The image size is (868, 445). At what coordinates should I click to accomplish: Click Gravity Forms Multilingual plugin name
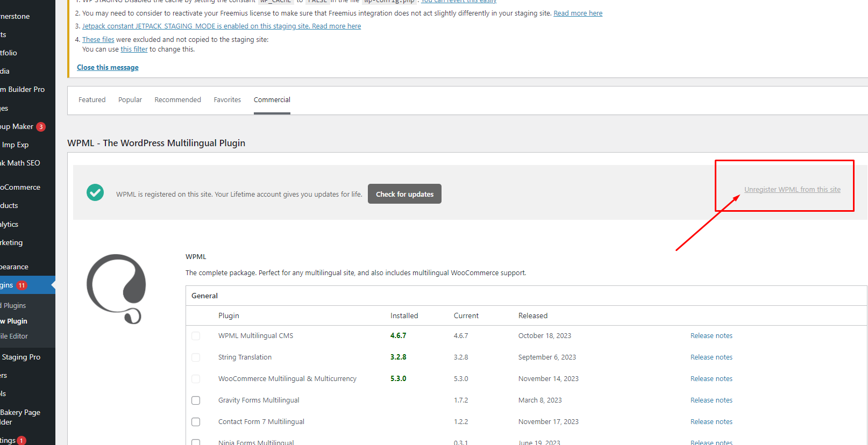click(x=259, y=400)
